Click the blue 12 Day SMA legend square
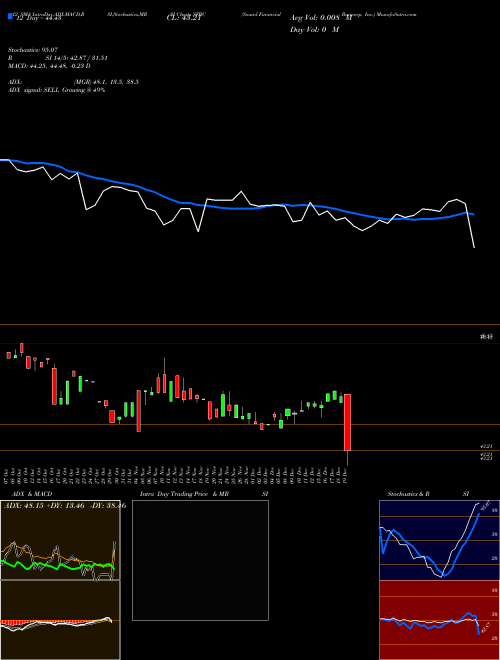The width and height of the screenshot is (500, 660). 10,16
